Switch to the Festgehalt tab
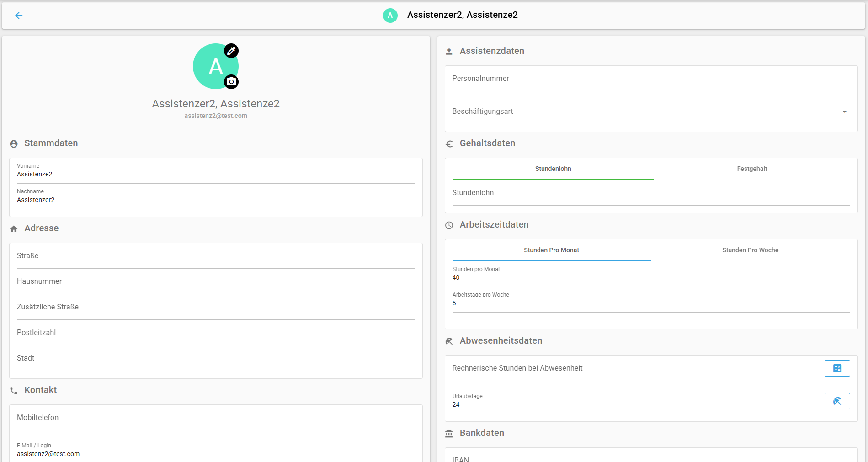The image size is (868, 462). [x=751, y=169]
